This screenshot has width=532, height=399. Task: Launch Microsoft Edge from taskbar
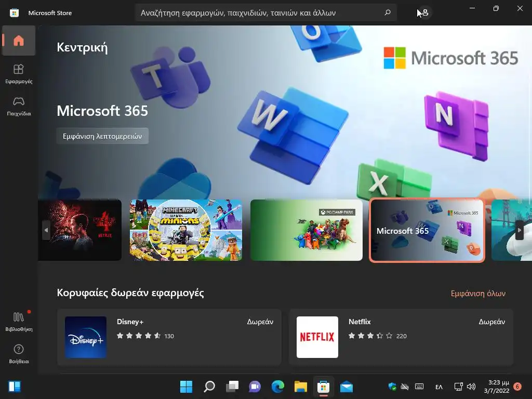(x=278, y=387)
